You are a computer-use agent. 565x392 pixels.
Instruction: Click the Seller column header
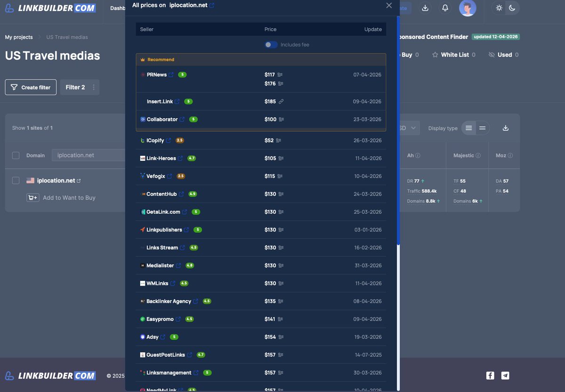147,29
